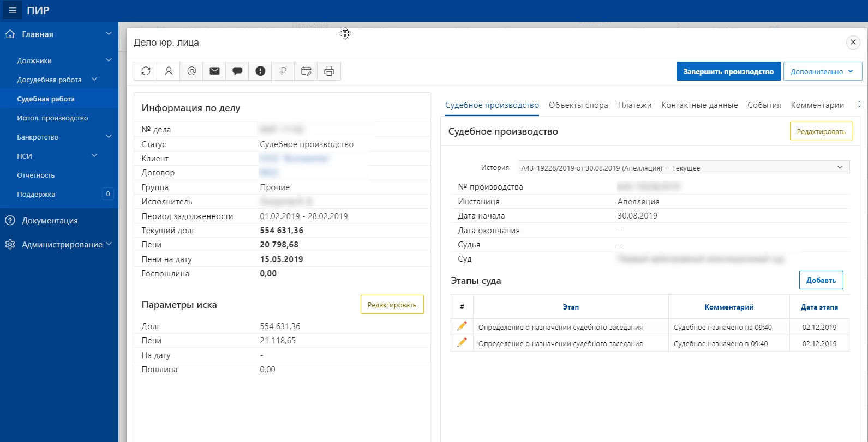
Task: Open the blurred Клиент link
Action: pyautogui.click(x=295, y=159)
